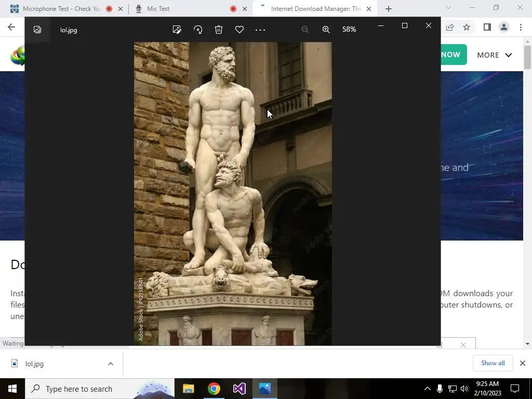Zoom out using the magnifier minus icon
The height and width of the screenshot is (399, 532).
click(x=305, y=30)
